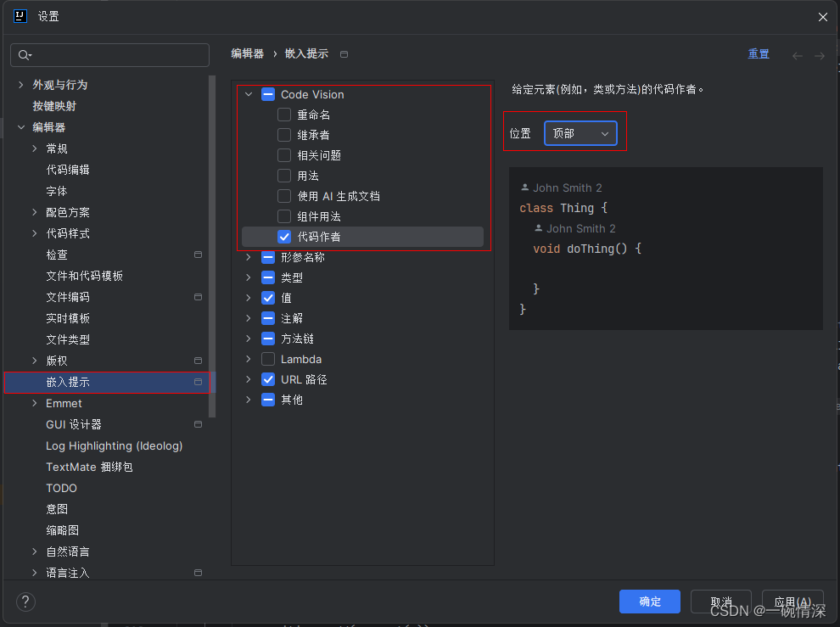Collapse the Code Vision tree node
Image resolution: width=840 pixels, height=627 pixels.
coord(249,94)
